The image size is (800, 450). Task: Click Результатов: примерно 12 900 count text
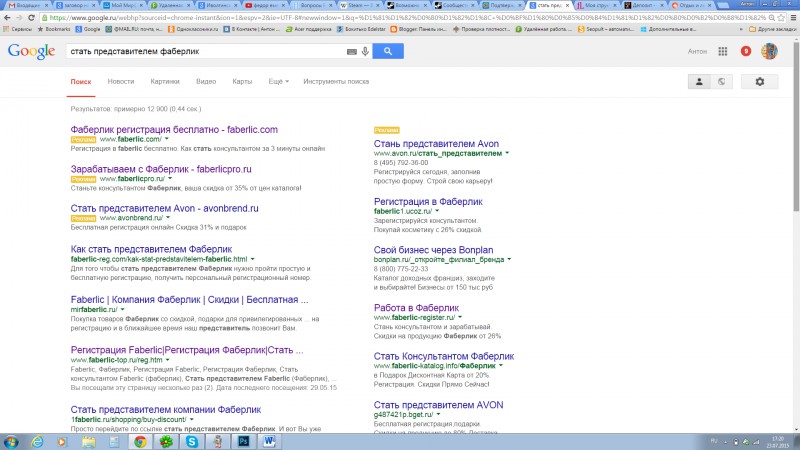point(136,109)
